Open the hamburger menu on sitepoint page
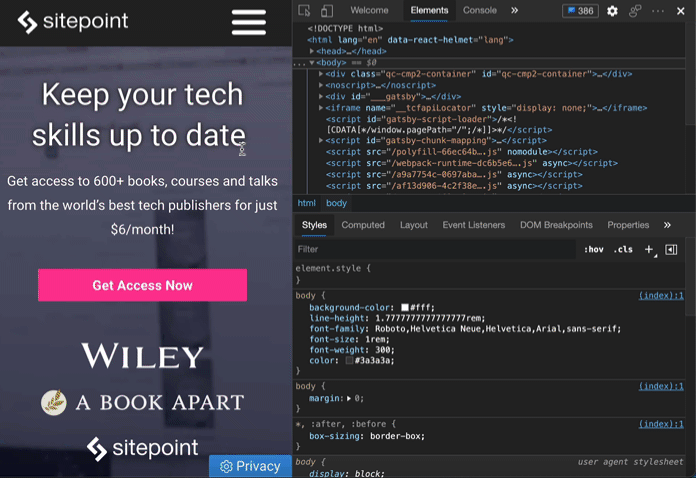This screenshot has width=696, height=478. (x=249, y=22)
